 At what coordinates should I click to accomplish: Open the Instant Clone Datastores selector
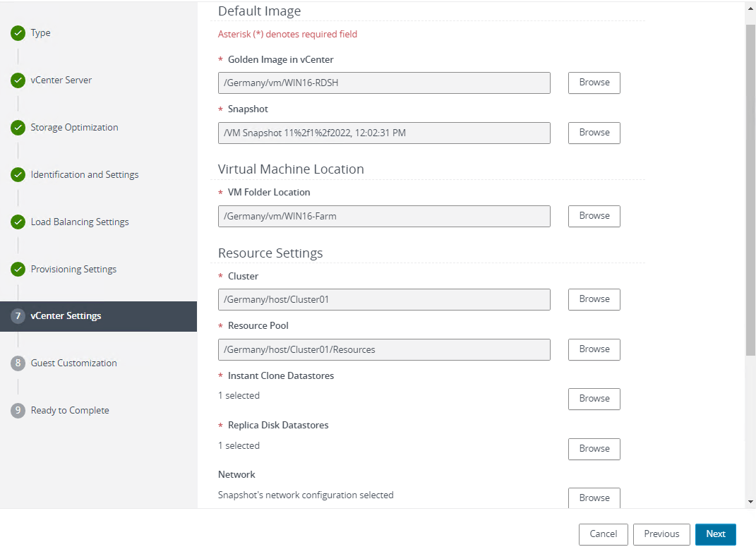pos(594,399)
